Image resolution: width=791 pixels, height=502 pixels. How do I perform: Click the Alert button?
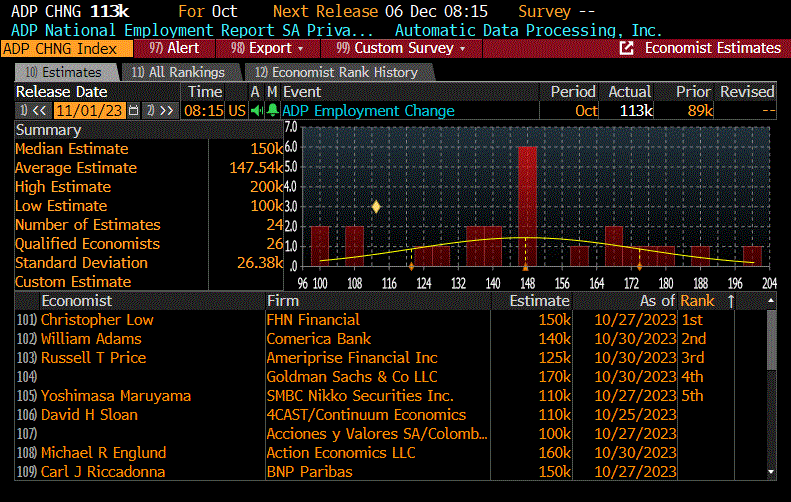pyautogui.click(x=175, y=48)
